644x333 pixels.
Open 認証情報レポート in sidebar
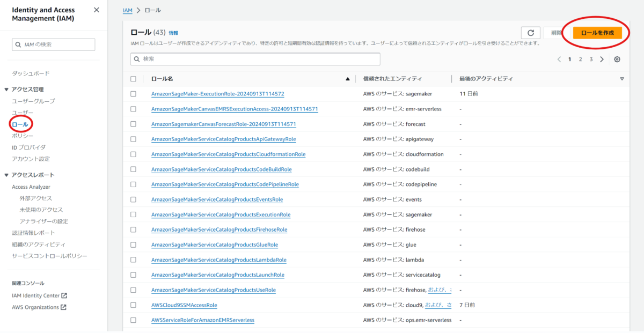(x=33, y=233)
